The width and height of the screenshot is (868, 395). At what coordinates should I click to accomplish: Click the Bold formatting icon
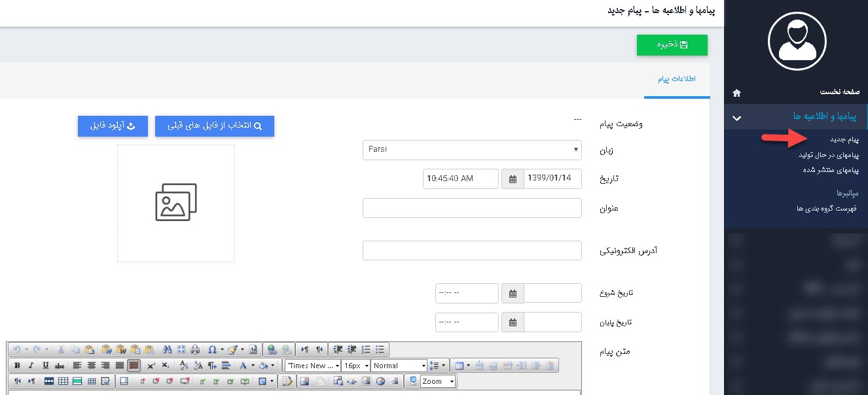17,366
